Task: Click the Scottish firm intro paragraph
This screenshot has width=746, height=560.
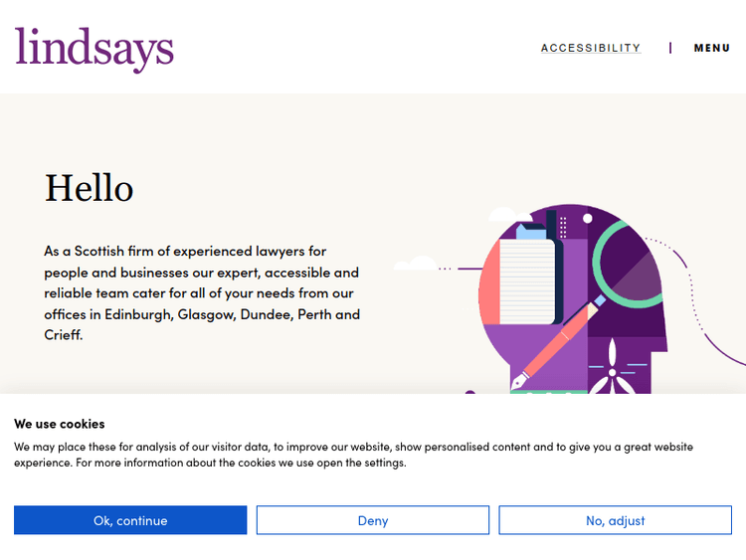Action: click(201, 293)
